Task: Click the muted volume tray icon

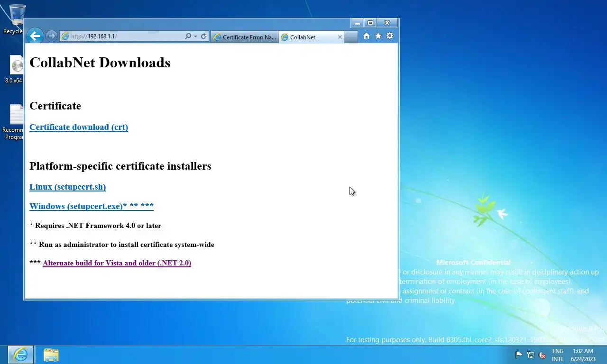Action: (542, 355)
